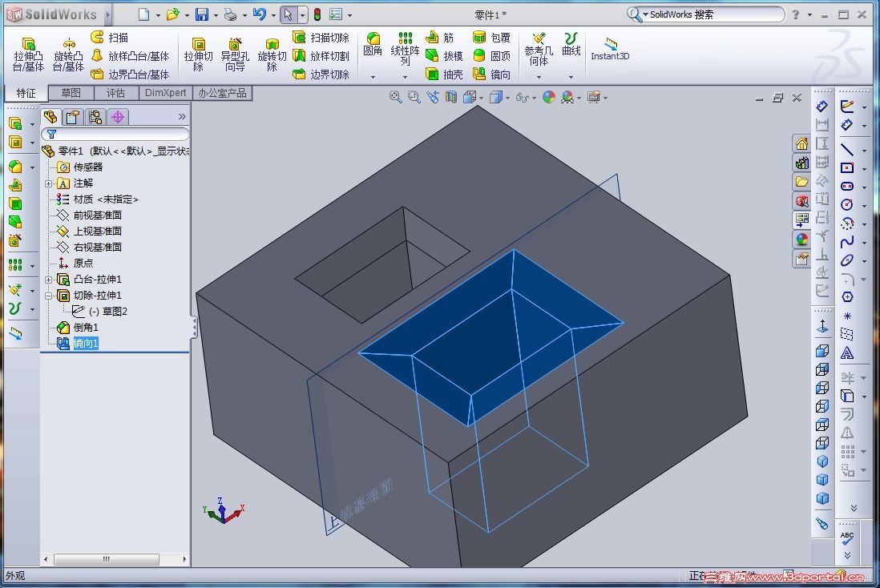This screenshot has height=588, width=880.
Task: Click 传感器 tree item
Action: tap(88, 167)
